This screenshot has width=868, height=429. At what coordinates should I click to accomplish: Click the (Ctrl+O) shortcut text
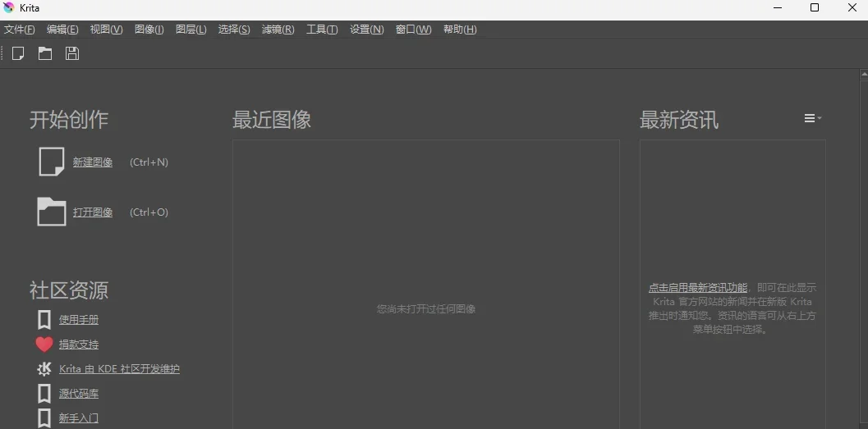[149, 212]
